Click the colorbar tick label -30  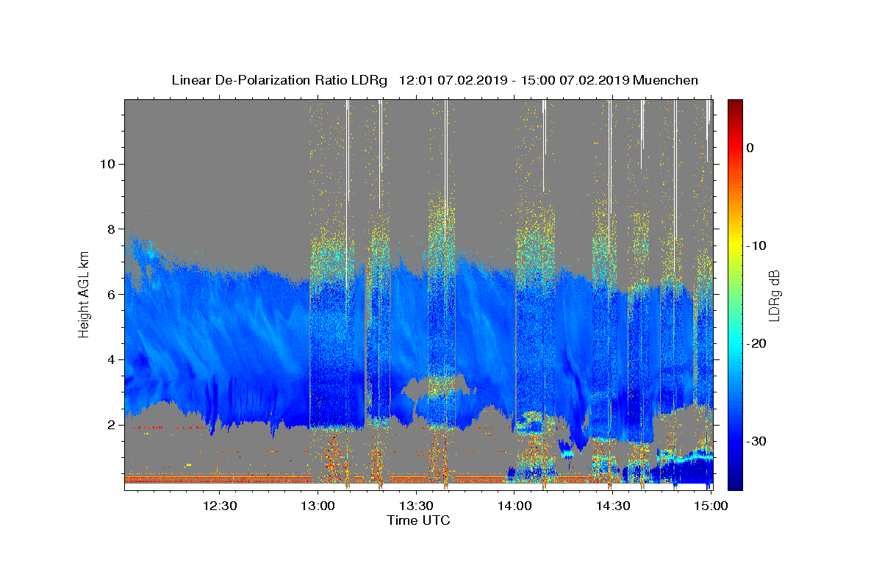(756, 441)
